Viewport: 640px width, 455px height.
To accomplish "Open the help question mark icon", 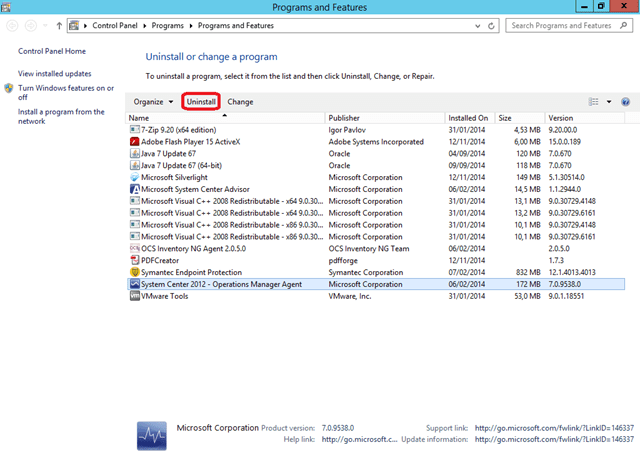I will (x=625, y=102).
